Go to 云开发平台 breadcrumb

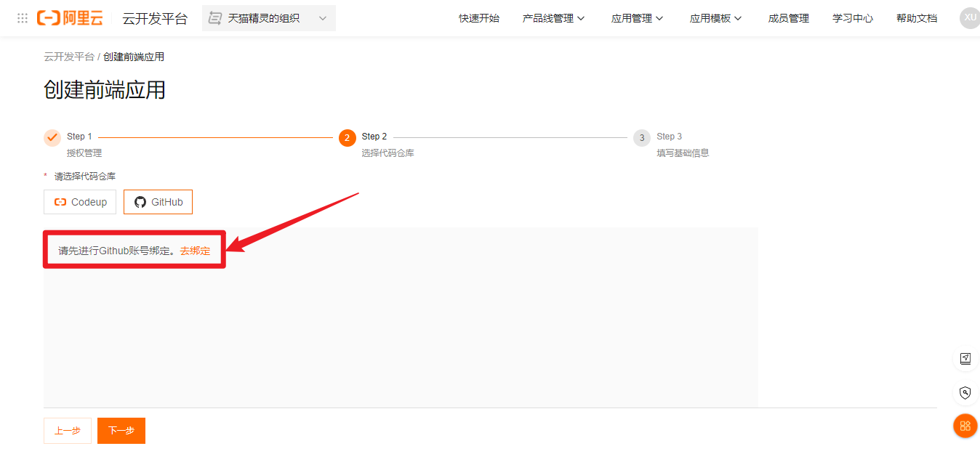point(69,57)
